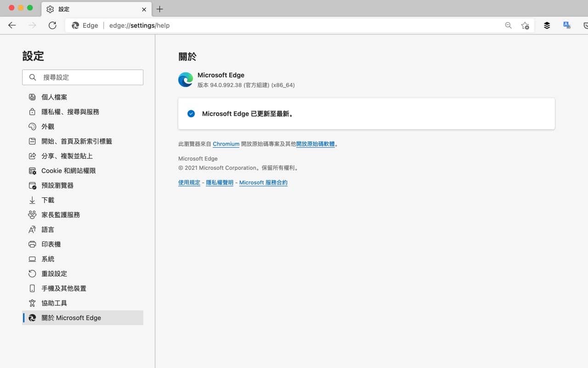Open 個人檔案 settings section
This screenshot has height=368, width=588.
pos(83,97)
